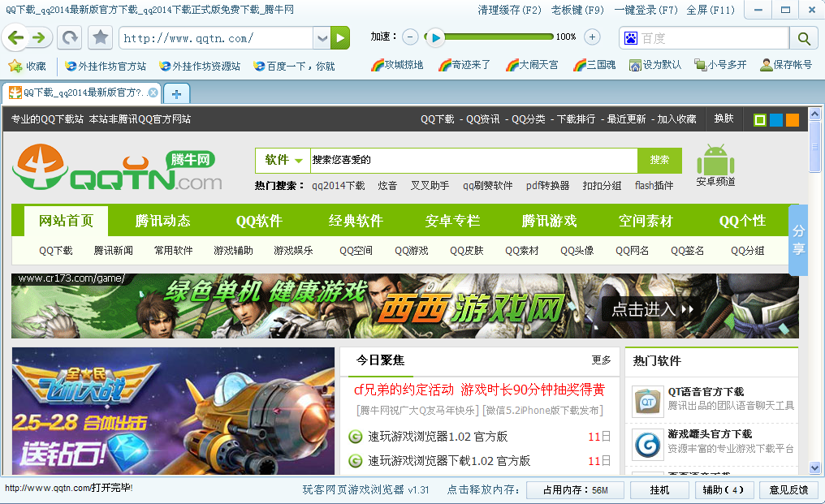Click the 挂机 status bar button
Image resolution: width=825 pixels, height=504 pixels.
660,490
